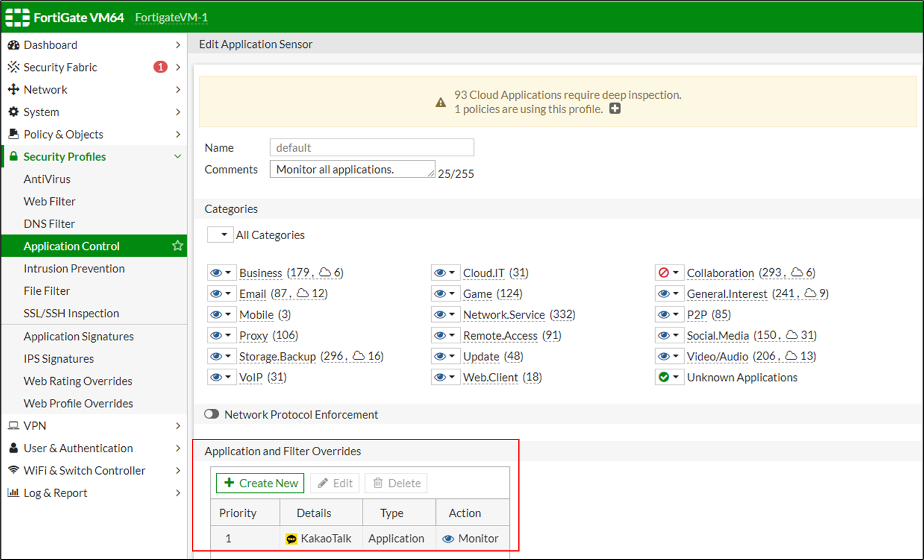924x560 pixels.
Task: Open the All Categories dropdown
Action: [x=220, y=234]
